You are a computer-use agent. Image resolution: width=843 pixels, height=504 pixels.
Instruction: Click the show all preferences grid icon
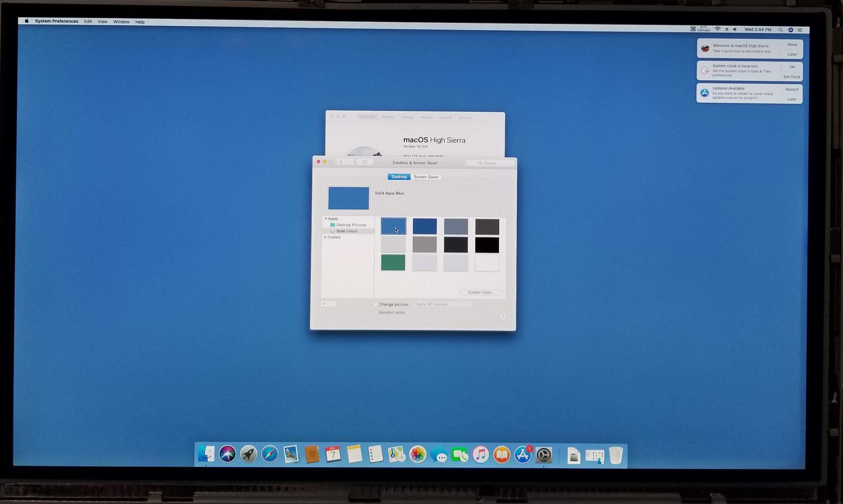click(x=365, y=162)
